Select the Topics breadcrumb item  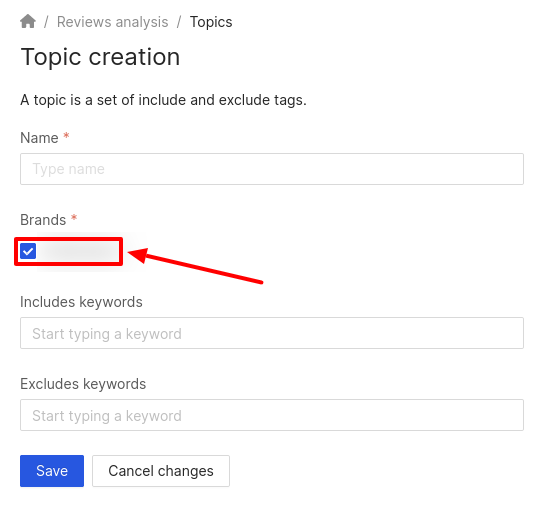click(x=211, y=22)
